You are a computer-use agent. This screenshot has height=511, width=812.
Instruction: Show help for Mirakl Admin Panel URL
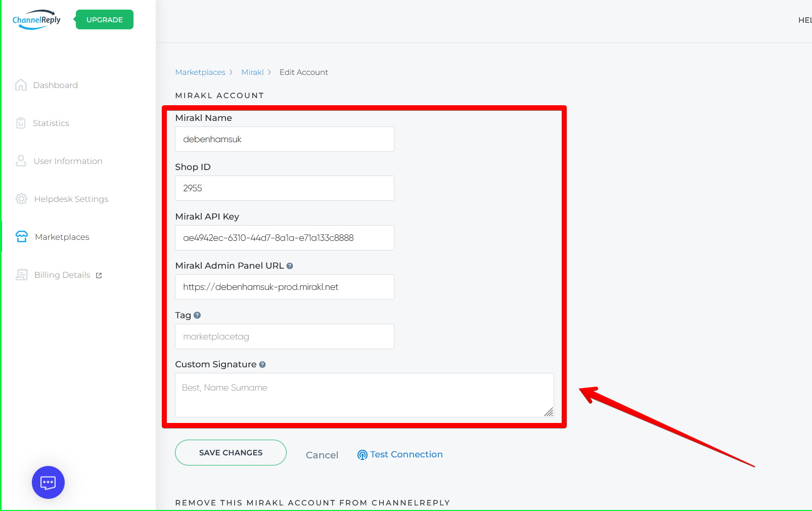point(290,266)
